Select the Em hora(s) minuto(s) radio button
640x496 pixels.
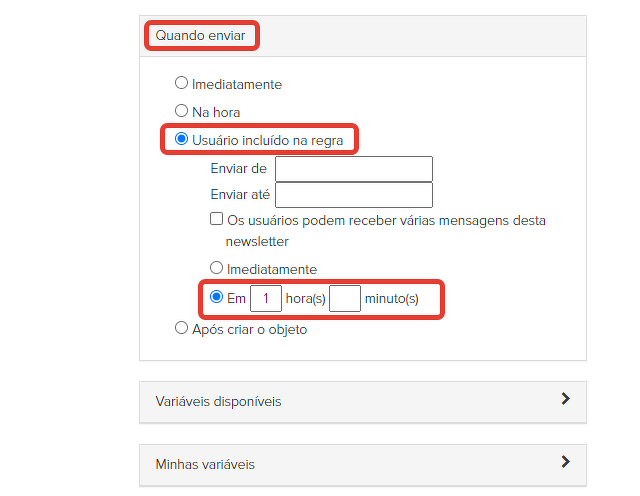coord(216,297)
